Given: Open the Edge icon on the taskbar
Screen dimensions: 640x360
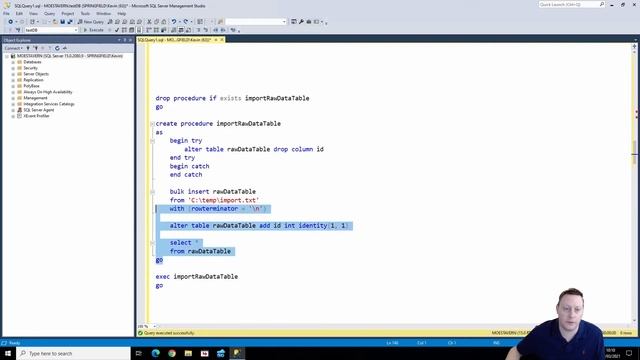Looking at the screenshot, I should point(156,353).
